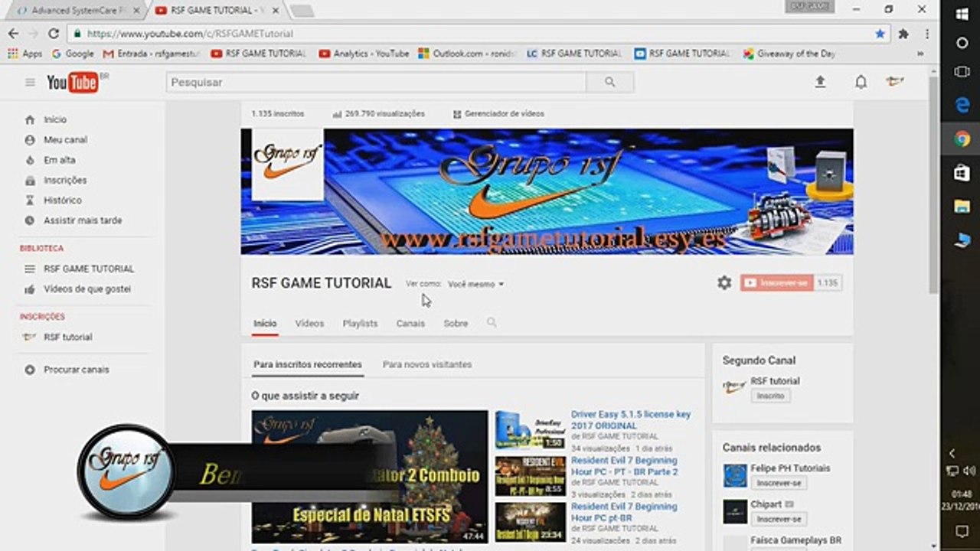Show hidden tray icons chevron

952,454
